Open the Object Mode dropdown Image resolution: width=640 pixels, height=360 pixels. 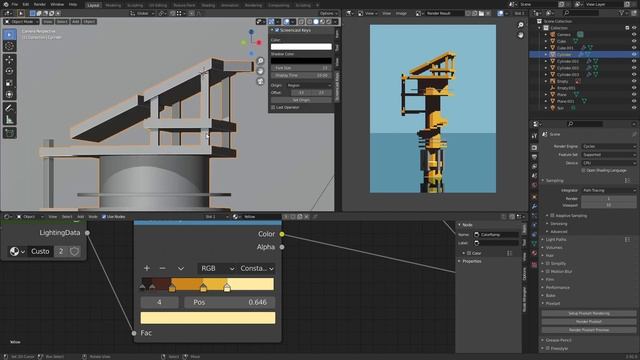click(21, 22)
